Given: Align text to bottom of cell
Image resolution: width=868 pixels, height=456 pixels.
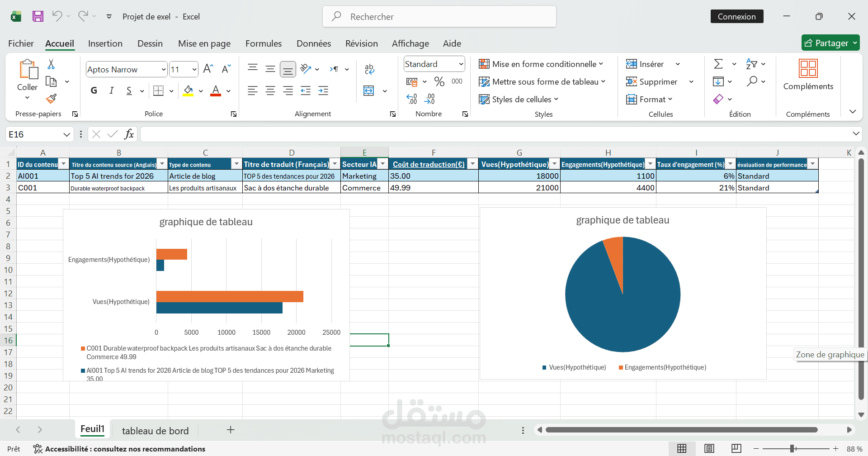Looking at the screenshot, I should [288, 69].
